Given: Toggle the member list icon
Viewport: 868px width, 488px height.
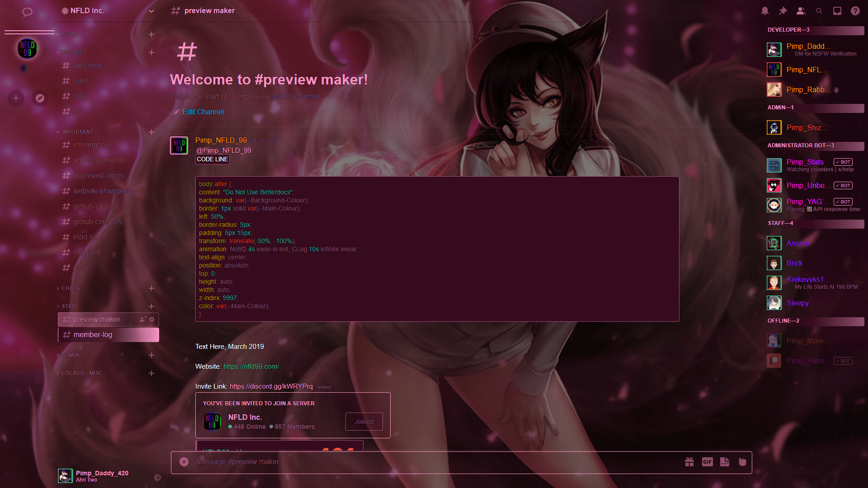Looking at the screenshot, I should point(801,11).
